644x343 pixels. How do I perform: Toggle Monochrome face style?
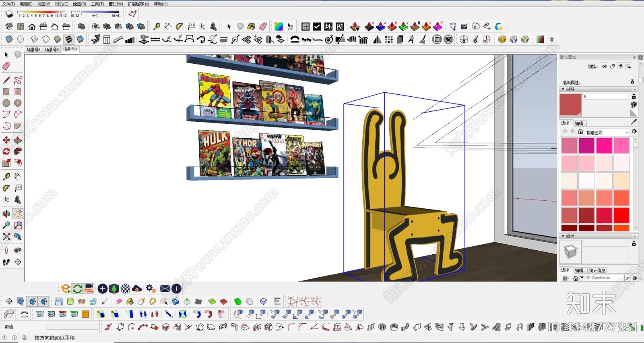pos(80,39)
